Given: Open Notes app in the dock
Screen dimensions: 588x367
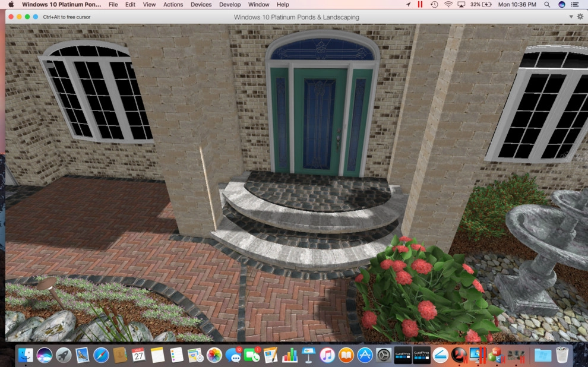Looking at the screenshot, I should (x=157, y=355).
